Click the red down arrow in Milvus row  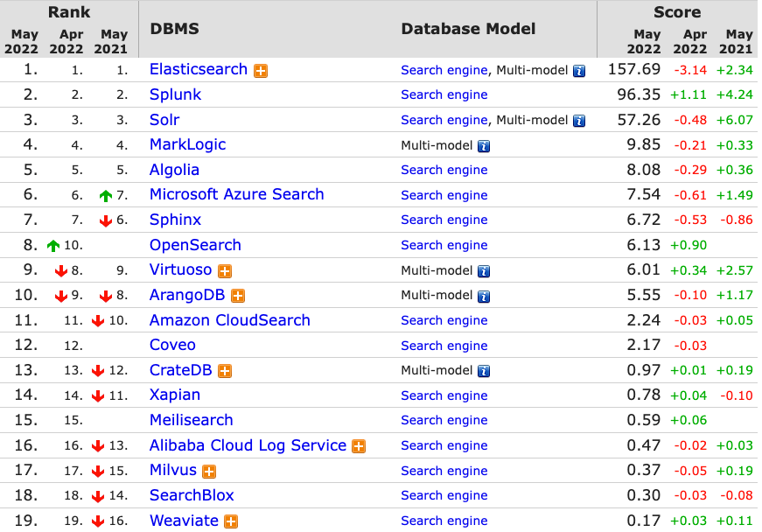coord(98,472)
